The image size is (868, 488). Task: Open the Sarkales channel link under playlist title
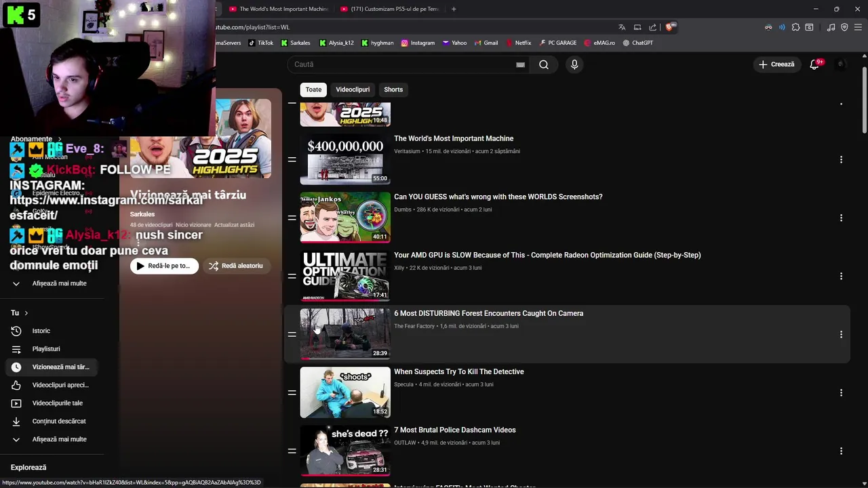click(x=142, y=214)
